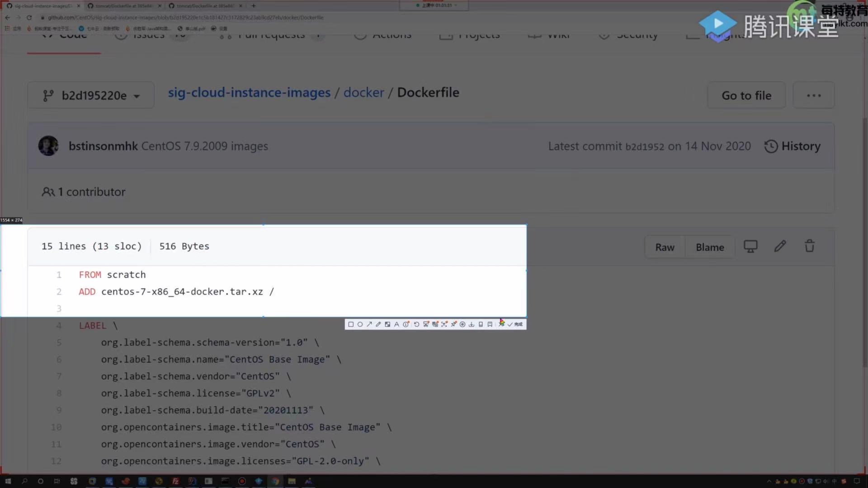Choose the arrow drawing tool
This screenshot has width=868, height=488.
point(369,324)
